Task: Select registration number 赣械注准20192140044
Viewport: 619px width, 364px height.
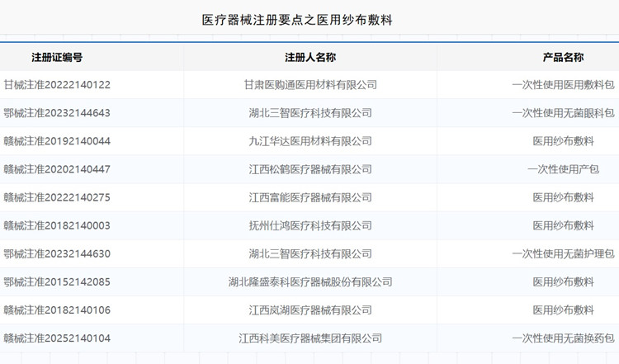Action: (x=57, y=141)
